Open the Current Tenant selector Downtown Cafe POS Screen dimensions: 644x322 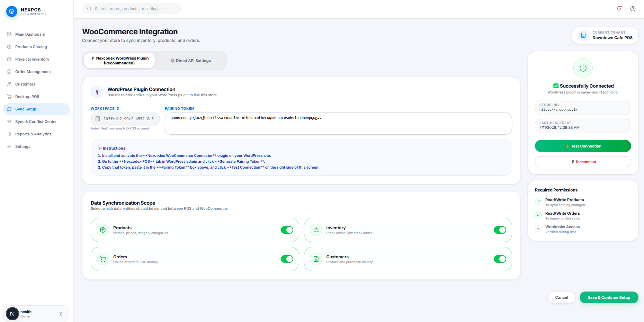[x=605, y=35]
